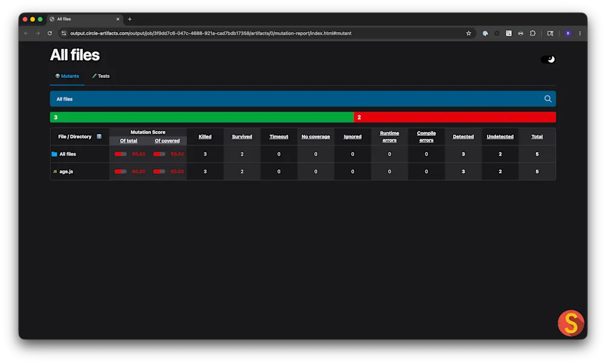Image resolution: width=606 pixels, height=364 pixels.
Task: Click the browser back arrow
Action: click(x=26, y=33)
